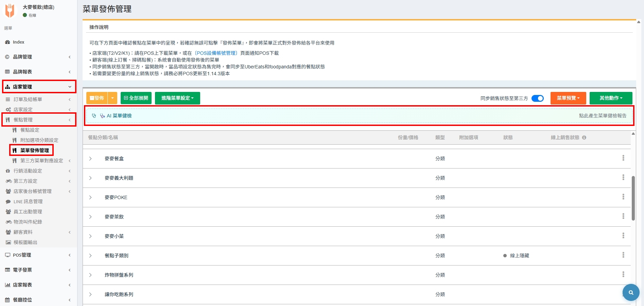Viewport: 644px width, 306px height.
Task: Open 物流叫件紀錄 page
Action: click(28, 222)
